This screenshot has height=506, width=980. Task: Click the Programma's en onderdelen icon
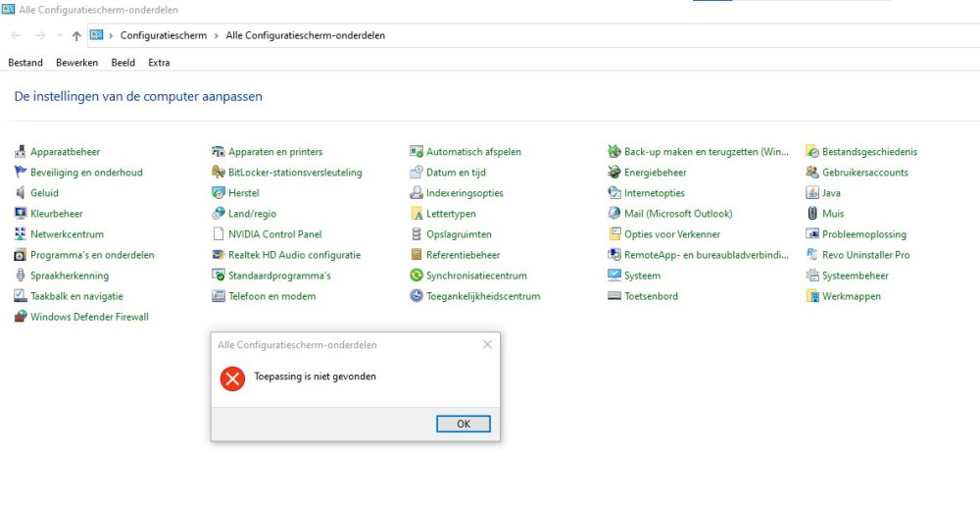point(20,255)
